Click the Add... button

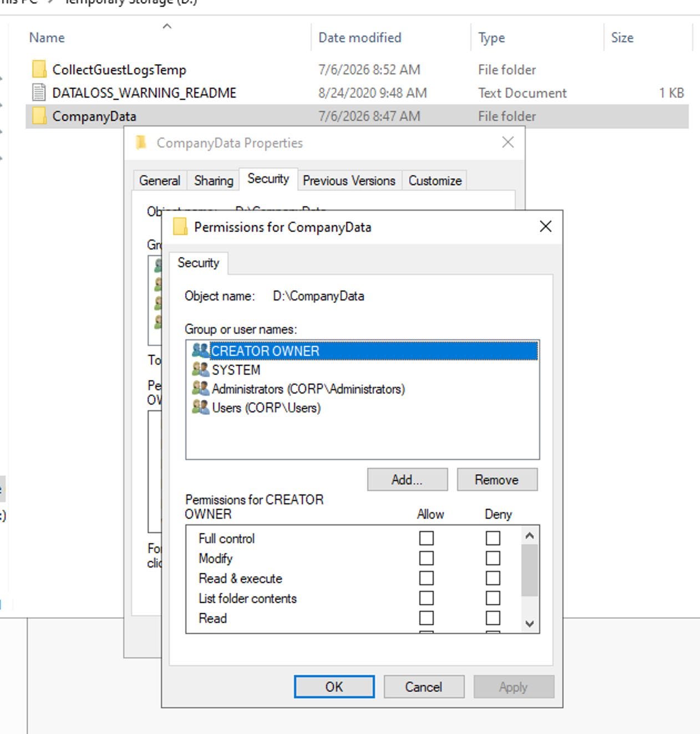point(407,480)
